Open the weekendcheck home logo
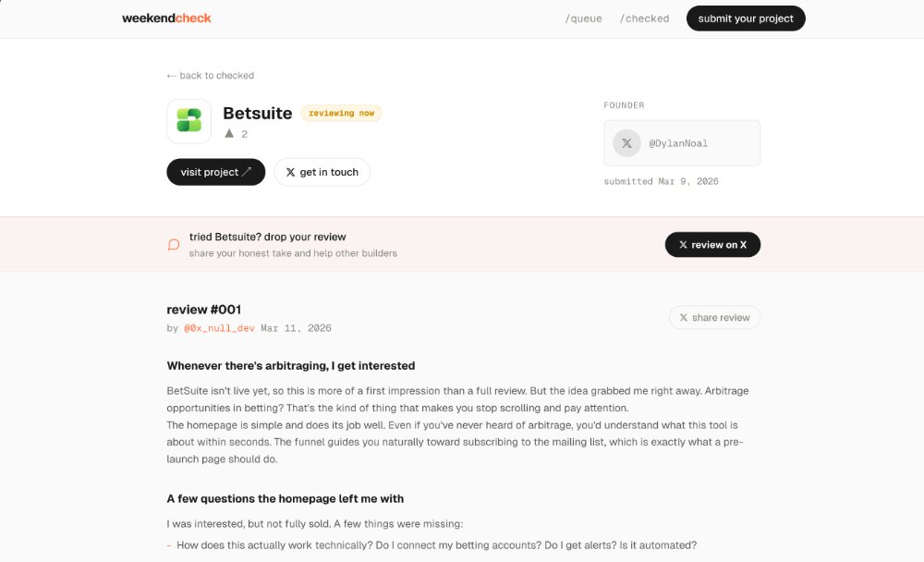 166,18
